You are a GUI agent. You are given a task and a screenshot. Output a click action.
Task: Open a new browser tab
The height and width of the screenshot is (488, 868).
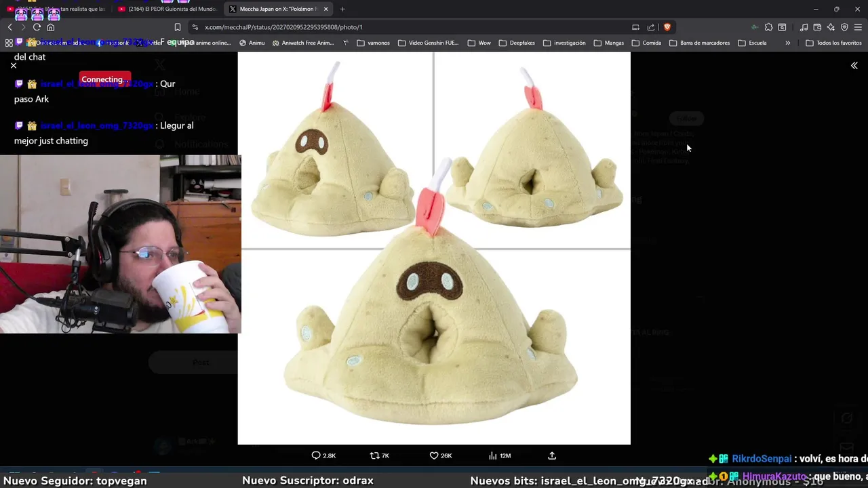[342, 9]
